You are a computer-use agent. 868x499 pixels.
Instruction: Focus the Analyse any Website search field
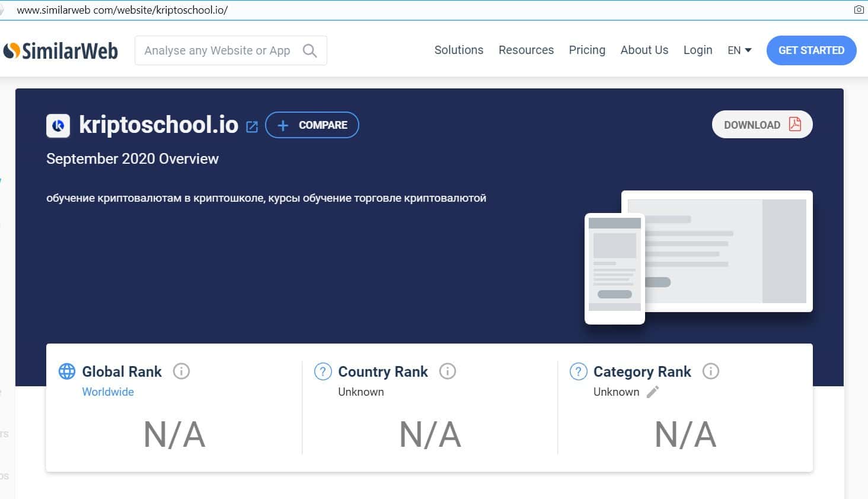(218, 51)
